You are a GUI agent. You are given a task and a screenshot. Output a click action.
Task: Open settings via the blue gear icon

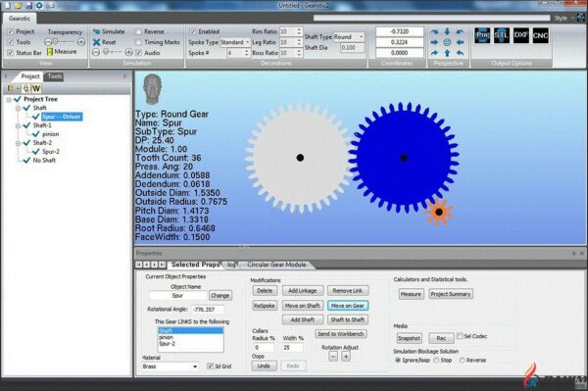point(39,5)
